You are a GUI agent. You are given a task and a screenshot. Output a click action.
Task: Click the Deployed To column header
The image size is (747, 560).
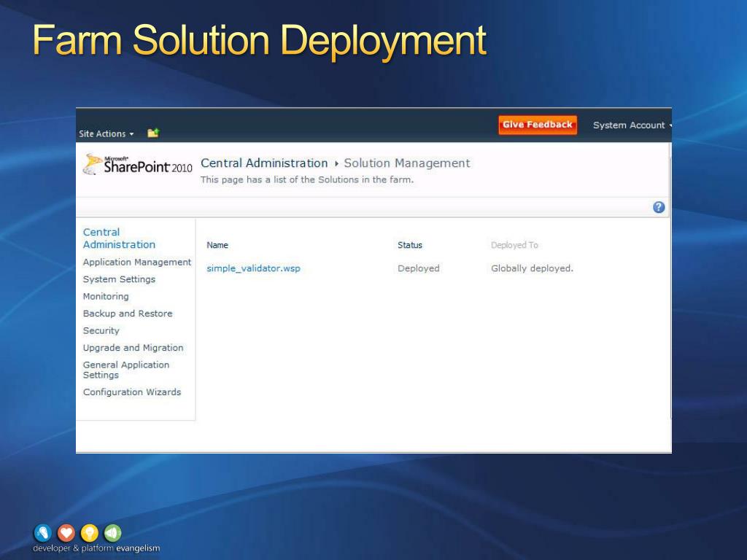pyautogui.click(x=514, y=245)
